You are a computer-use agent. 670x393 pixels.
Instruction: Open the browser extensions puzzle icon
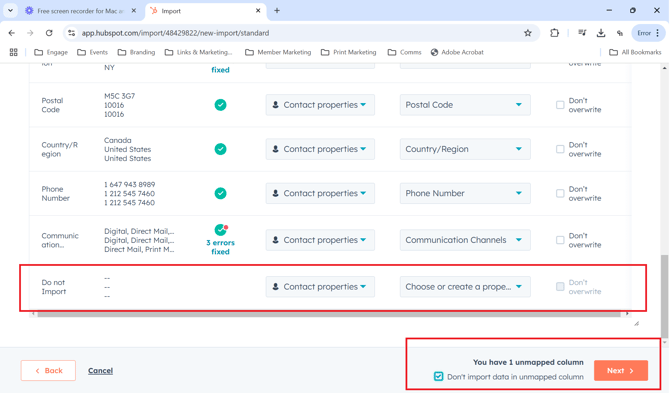[x=554, y=33]
